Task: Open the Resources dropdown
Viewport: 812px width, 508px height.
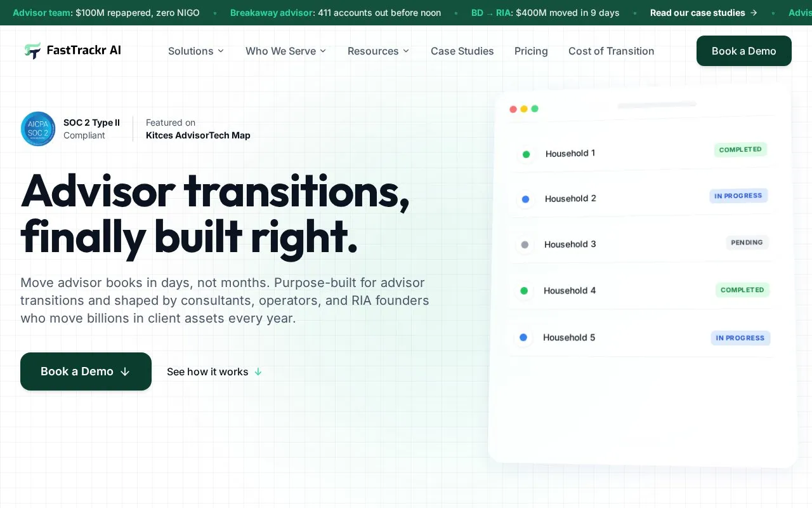Action: [x=379, y=51]
